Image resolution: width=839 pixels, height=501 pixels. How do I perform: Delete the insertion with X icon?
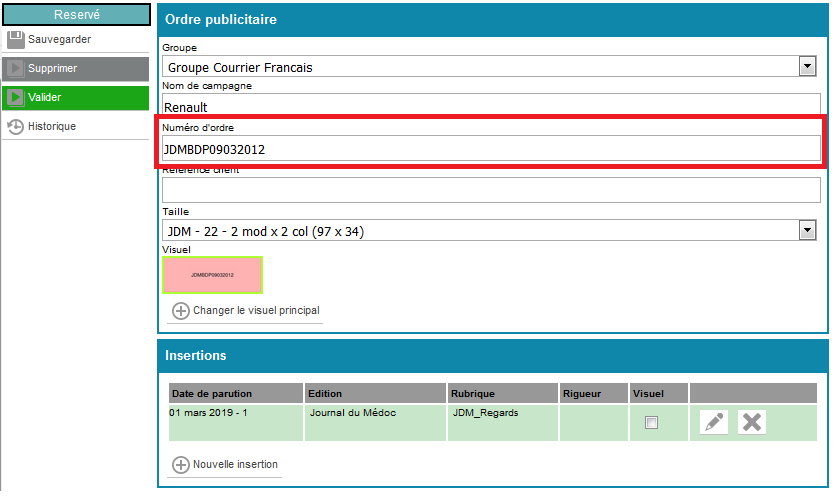click(x=752, y=422)
